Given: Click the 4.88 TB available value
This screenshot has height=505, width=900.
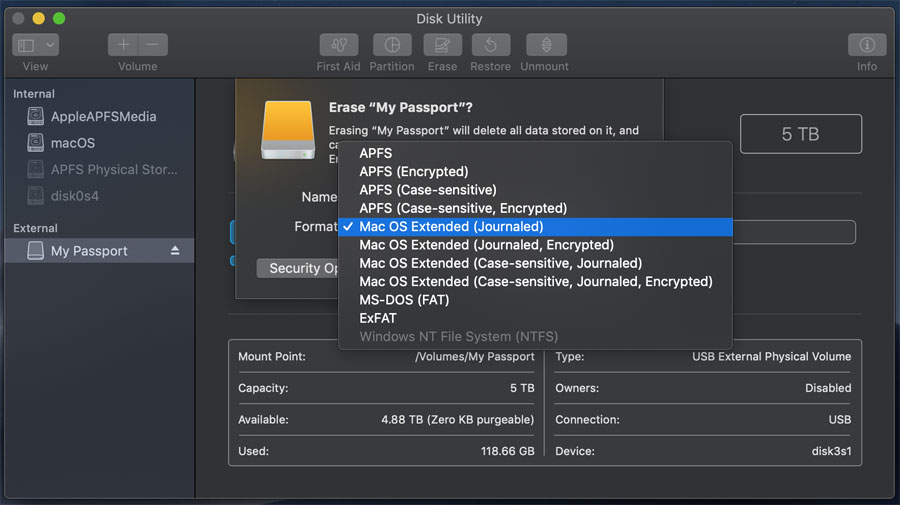Looking at the screenshot, I should 457,419.
